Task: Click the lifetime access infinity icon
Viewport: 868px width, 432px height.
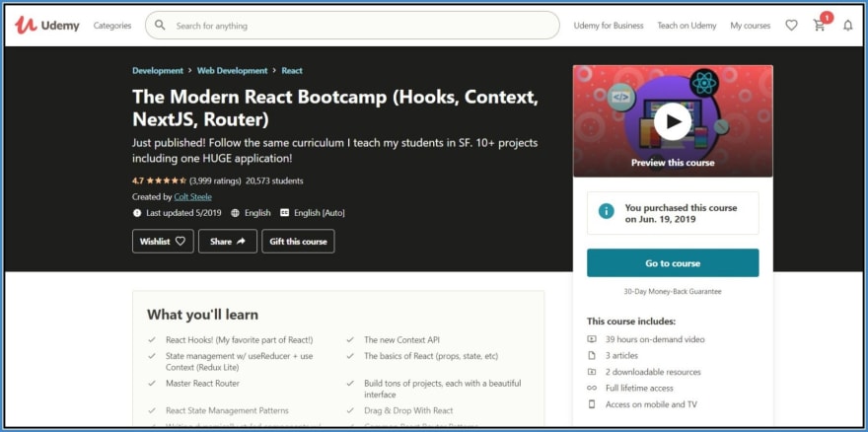Action: tap(592, 388)
